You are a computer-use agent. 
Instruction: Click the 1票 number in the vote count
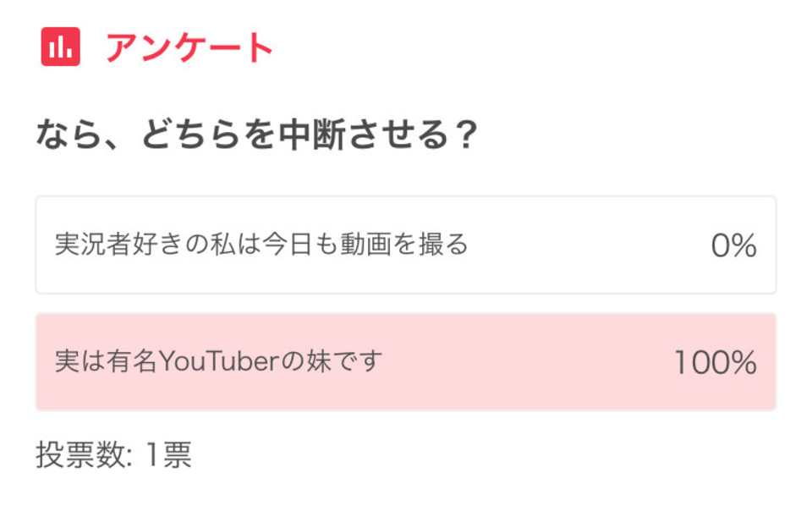coord(169,454)
